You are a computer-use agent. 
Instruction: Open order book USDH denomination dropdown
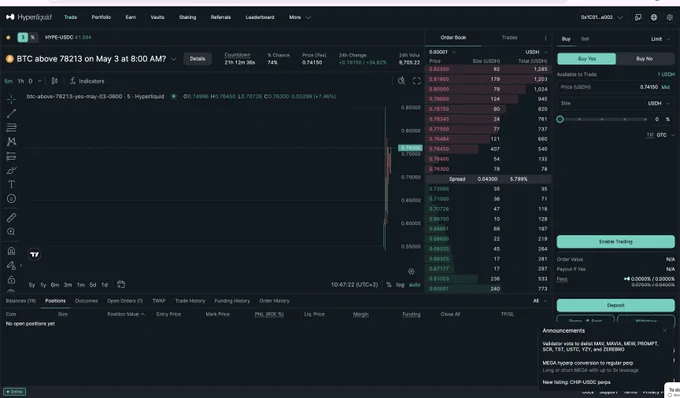coord(536,52)
